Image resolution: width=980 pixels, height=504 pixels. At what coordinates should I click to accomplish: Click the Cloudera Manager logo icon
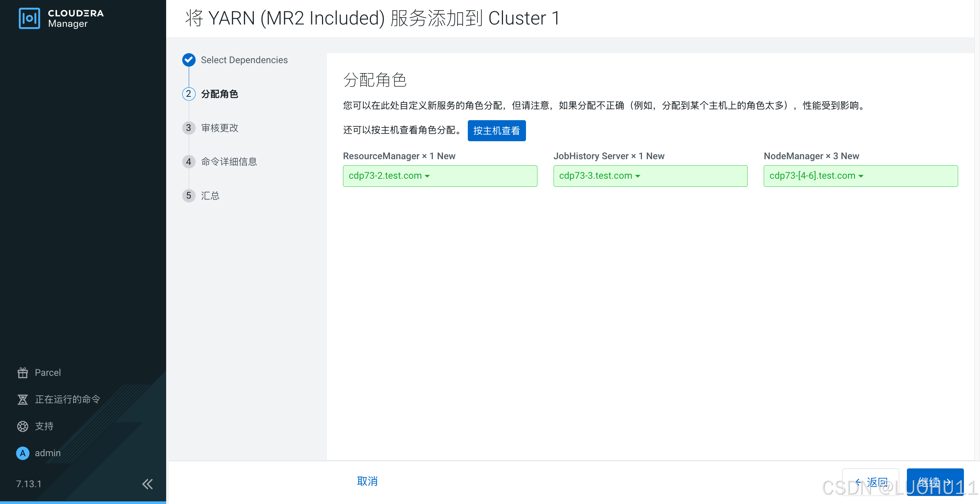(29, 18)
